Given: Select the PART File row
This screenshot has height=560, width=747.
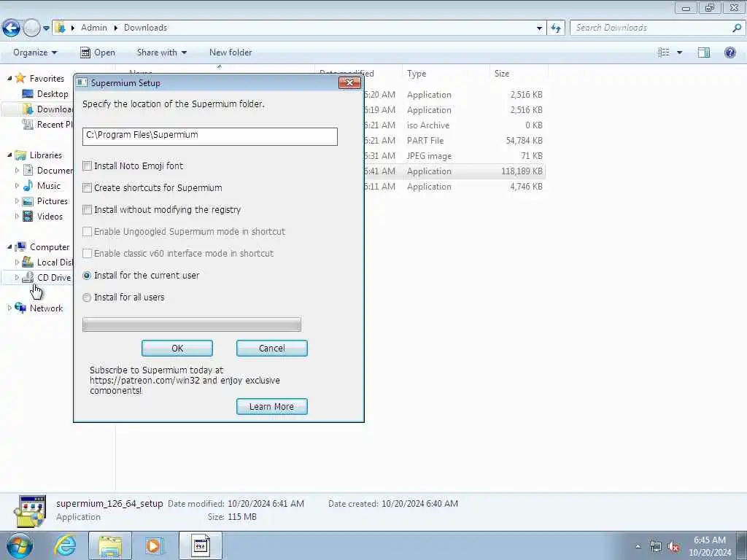Looking at the screenshot, I should pyautogui.click(x=455, y=141).
